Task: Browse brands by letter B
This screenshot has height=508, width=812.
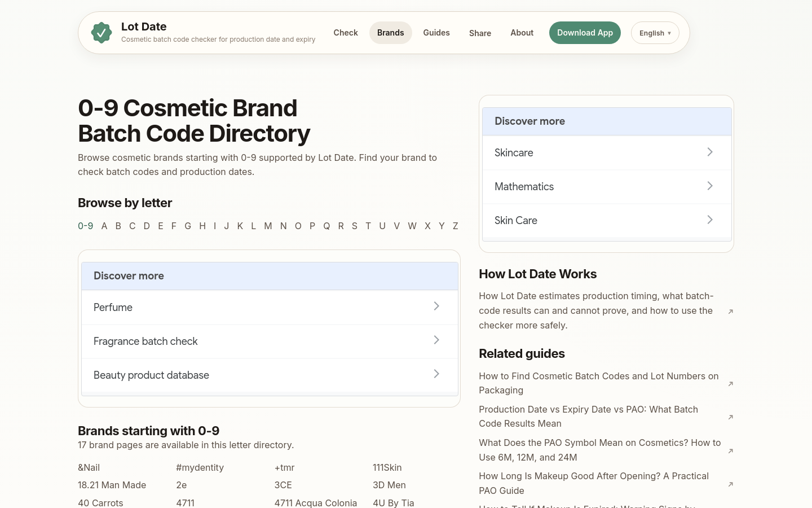Action: [x=118, y=226]
